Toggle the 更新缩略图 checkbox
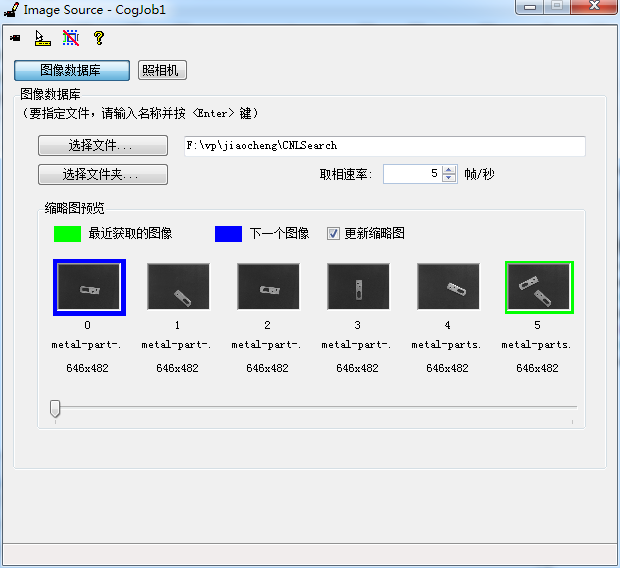Viewport: 620px width, 568px height. [x=333, y=233]
